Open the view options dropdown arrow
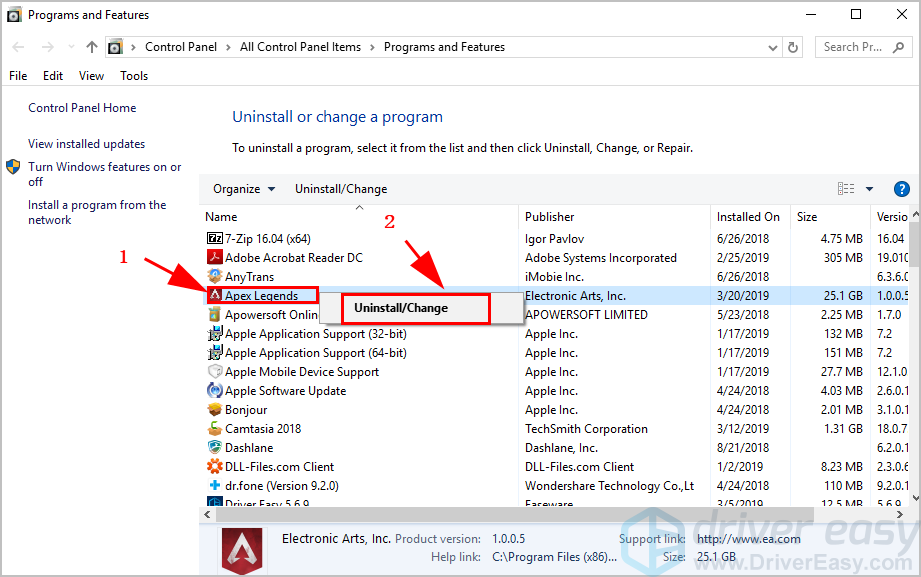The image size is (921, 577). (869, 189)
